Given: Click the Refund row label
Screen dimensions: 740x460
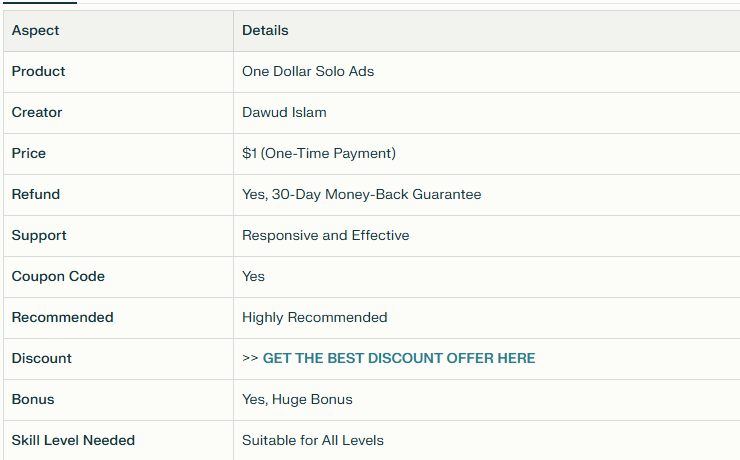Looking at the screenshot, I should coord(36,194).
